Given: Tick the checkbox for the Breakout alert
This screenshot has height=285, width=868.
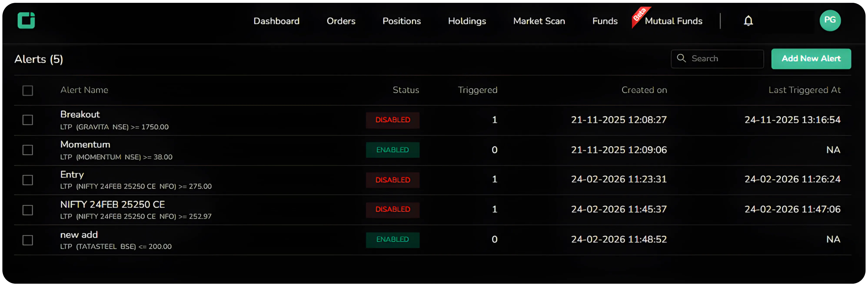Looking at the screenshot, I should pyautogui.click(x=27, y=120).
